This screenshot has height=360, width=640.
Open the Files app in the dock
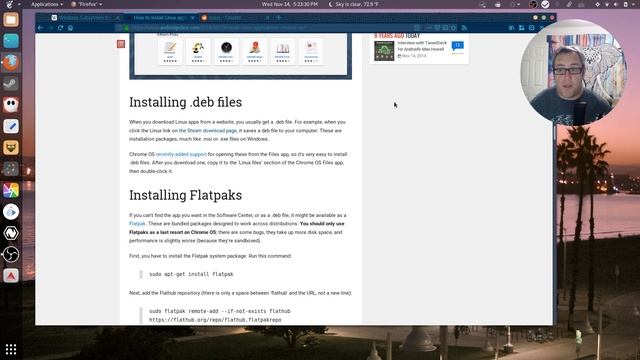[x=11, y=20]
